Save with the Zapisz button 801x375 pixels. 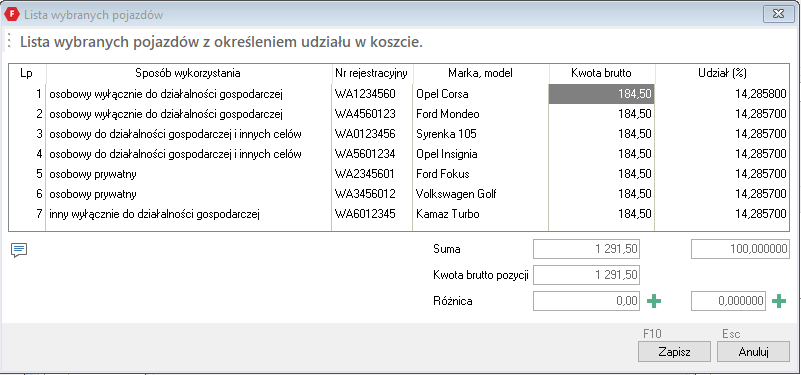click(674, 351)
